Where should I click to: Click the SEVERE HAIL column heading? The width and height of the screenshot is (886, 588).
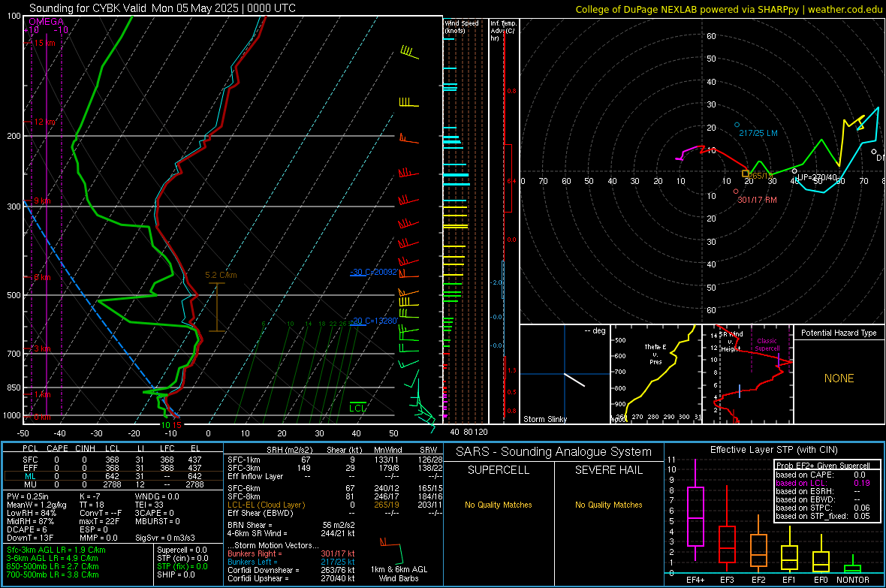[x=608, y=470]
